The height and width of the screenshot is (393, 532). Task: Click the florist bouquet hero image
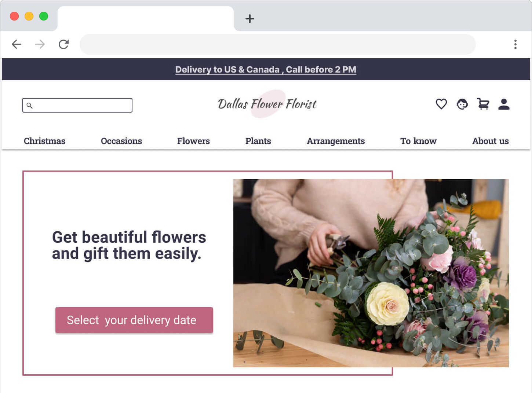tap(371, 273)
